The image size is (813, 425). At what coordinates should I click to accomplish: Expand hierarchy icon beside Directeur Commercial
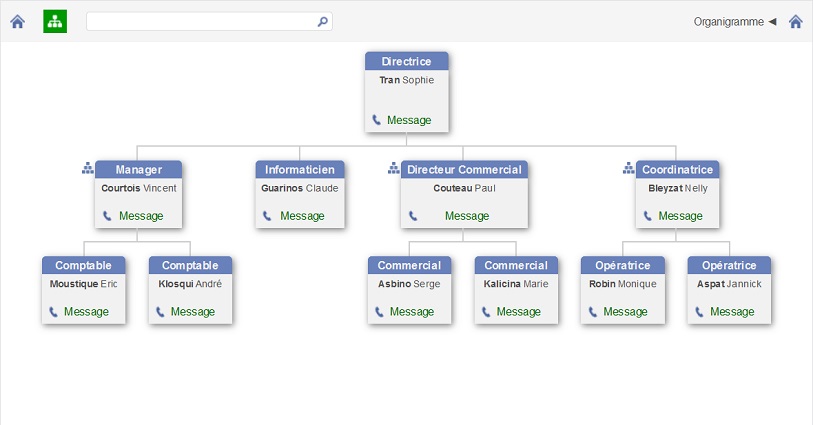tap(394, 168)
